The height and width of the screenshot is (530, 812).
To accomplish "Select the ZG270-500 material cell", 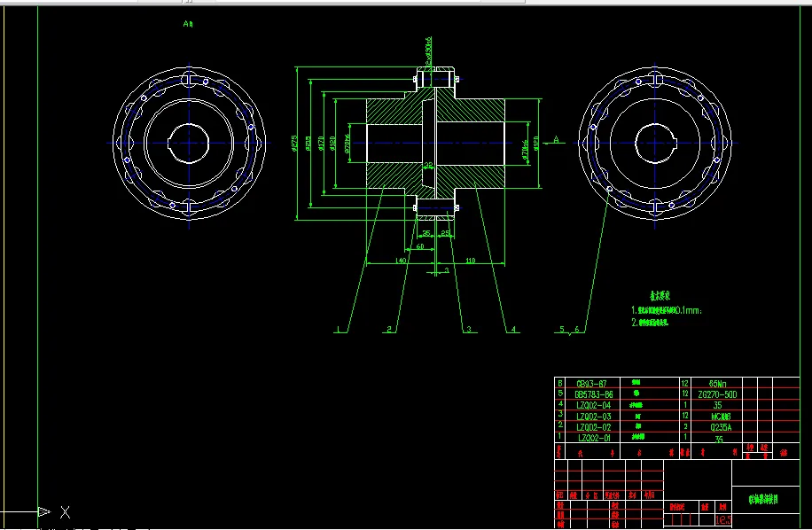I will [x=717, y=394].
